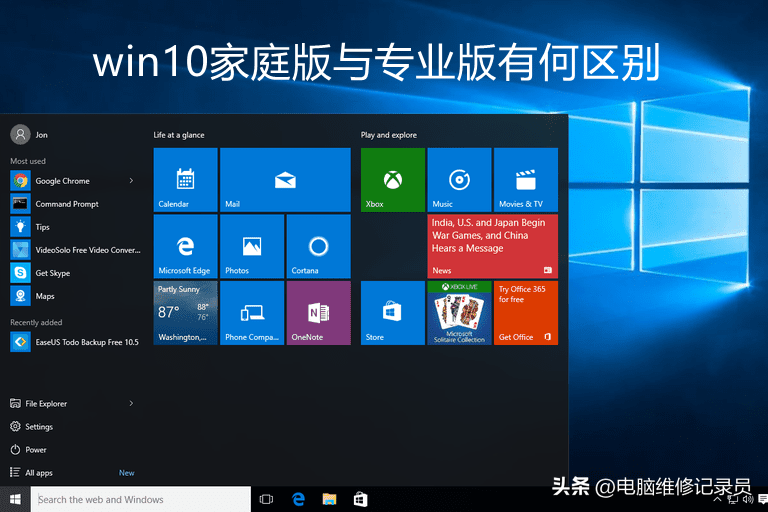Click the Task View taskbar icon

point(267,499)
